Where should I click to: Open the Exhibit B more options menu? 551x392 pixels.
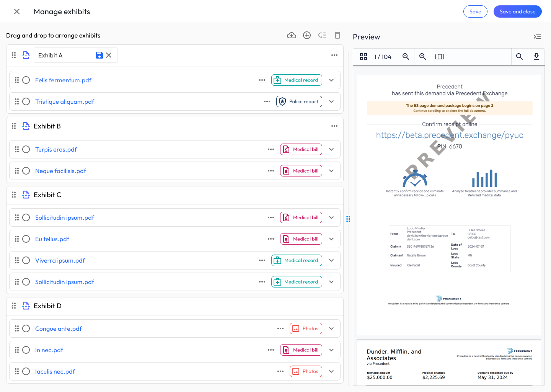click(334, 126)
